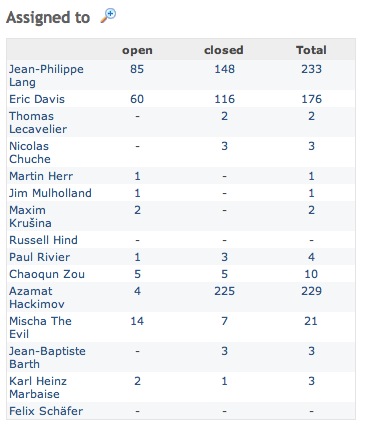Select Thomas Lecavelier in the table

[38, 122]
